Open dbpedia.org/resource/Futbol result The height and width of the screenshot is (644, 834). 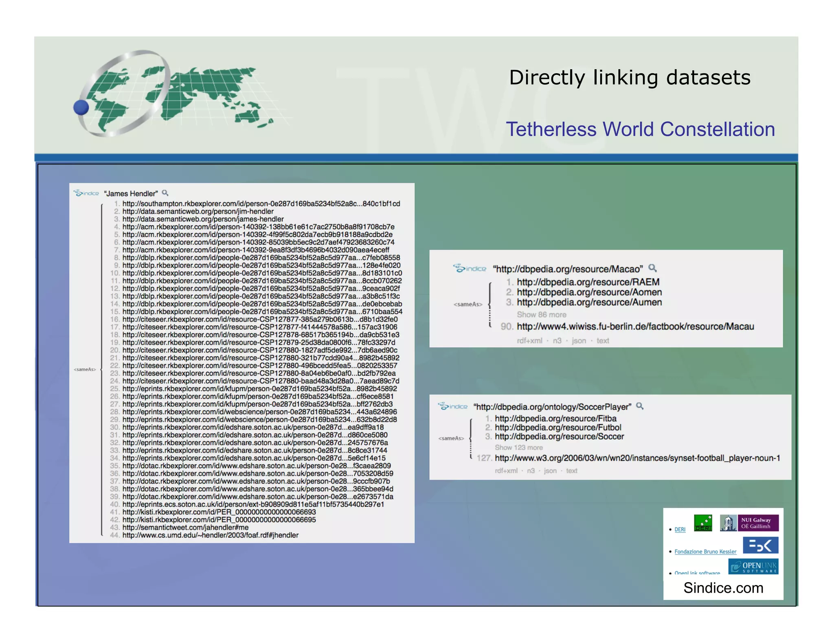[558, 427]
